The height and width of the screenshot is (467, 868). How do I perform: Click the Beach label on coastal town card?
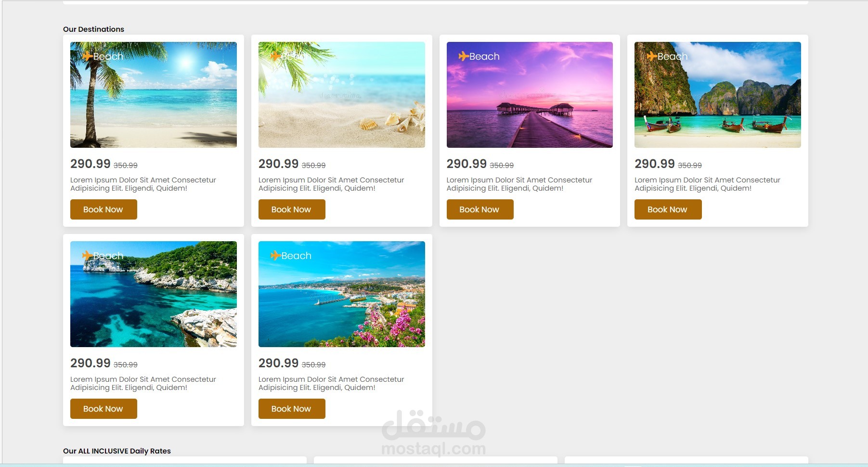point(296,256)
